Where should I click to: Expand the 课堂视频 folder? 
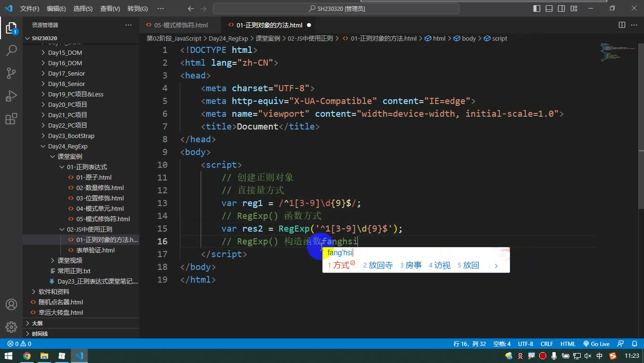click(69, 261)
